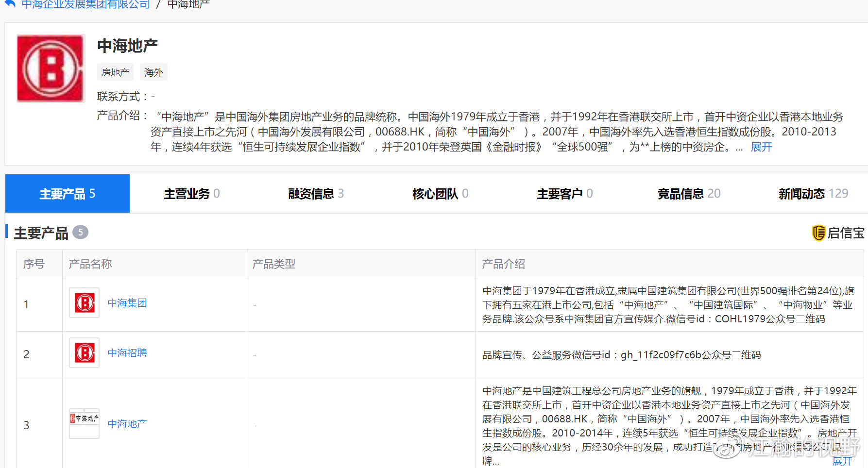The height and width of the screenshot is (468, 868).
Task: Open the 中海集团 product link
Action: (x=127, y=303)
